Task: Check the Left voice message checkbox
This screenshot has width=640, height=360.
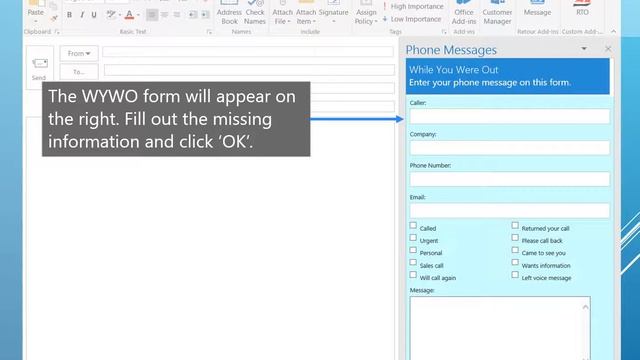Action: coord(515,275)
